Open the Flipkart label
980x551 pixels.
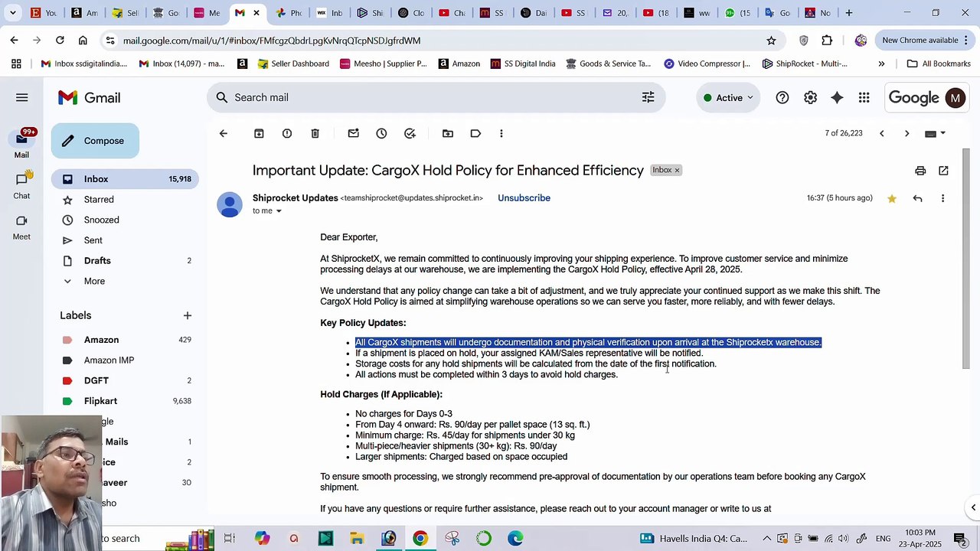(x=125, y=401)
